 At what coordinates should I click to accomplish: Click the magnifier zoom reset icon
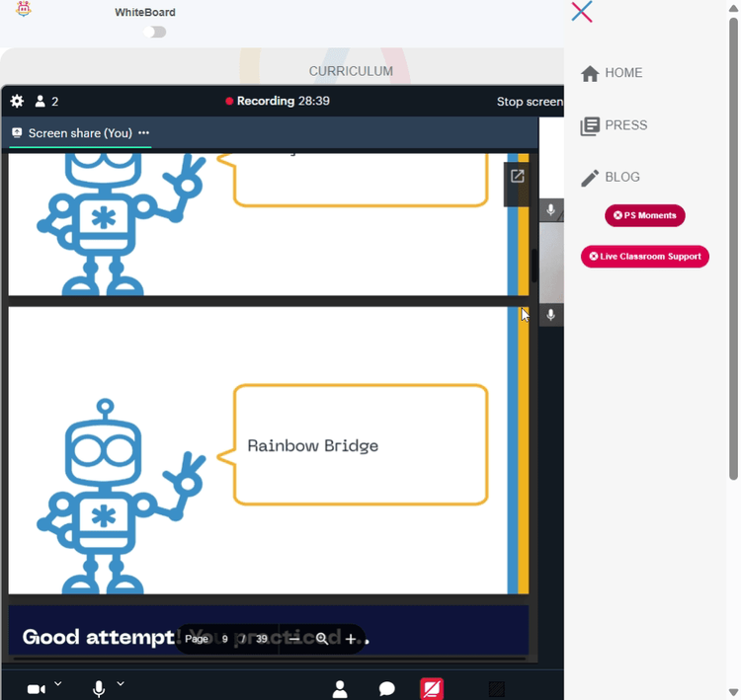pyautogui.click(x=322, y=639)
